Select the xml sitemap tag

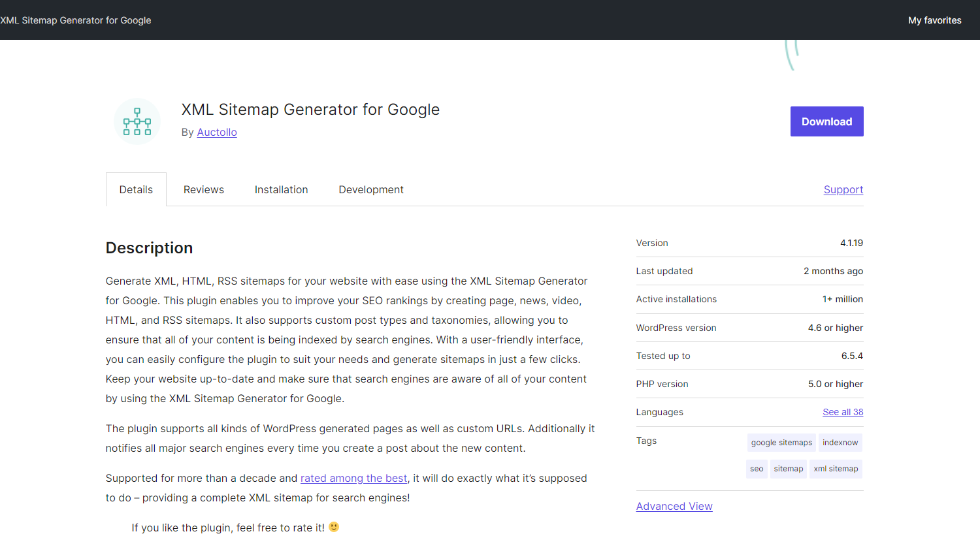pyautogui.click(x=836, y=469)
